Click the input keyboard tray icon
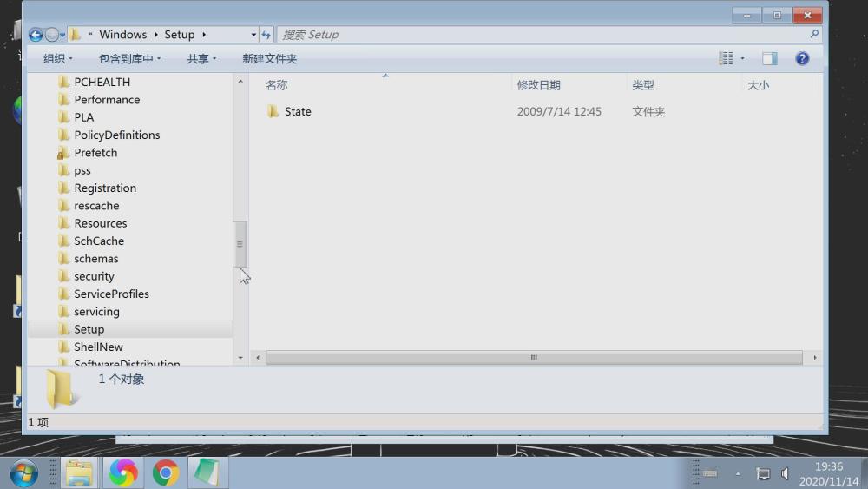The height and width of the screenshot is (489, 868). click(x=711, y=474)
